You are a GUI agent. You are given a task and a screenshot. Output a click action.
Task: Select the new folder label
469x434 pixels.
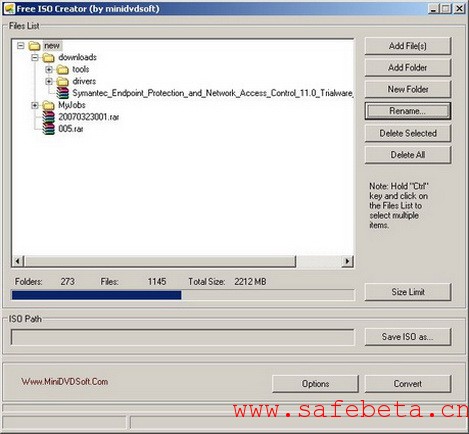(52, 46)
